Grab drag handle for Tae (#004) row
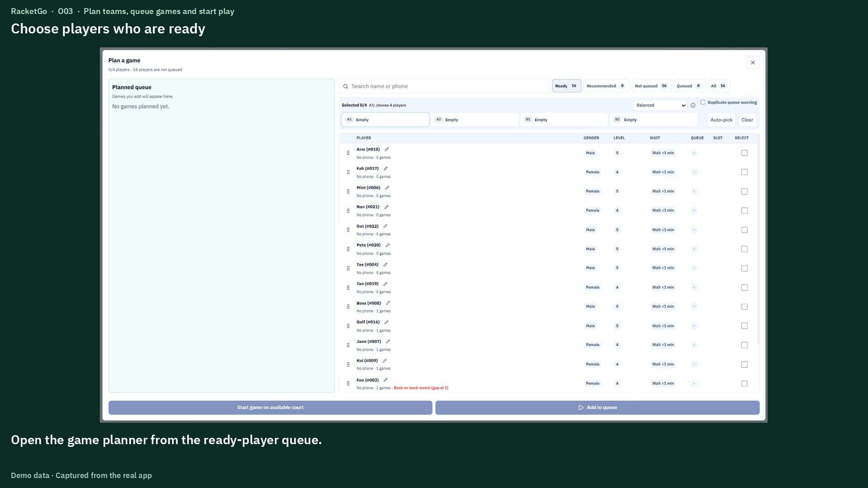868x488 pixels. click(x=348, y=268)
